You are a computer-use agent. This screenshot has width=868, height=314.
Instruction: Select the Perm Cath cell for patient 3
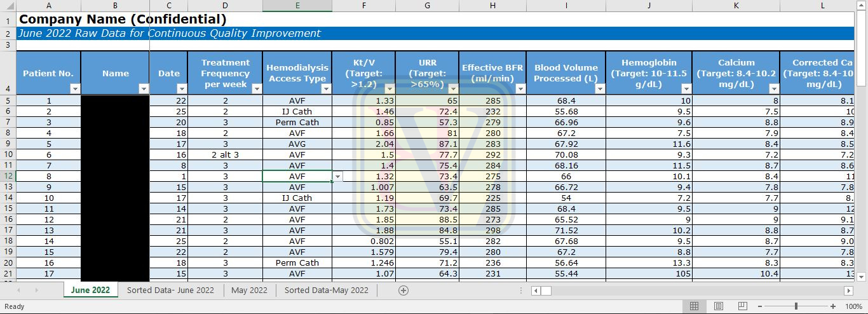click(x=297, y=122)
